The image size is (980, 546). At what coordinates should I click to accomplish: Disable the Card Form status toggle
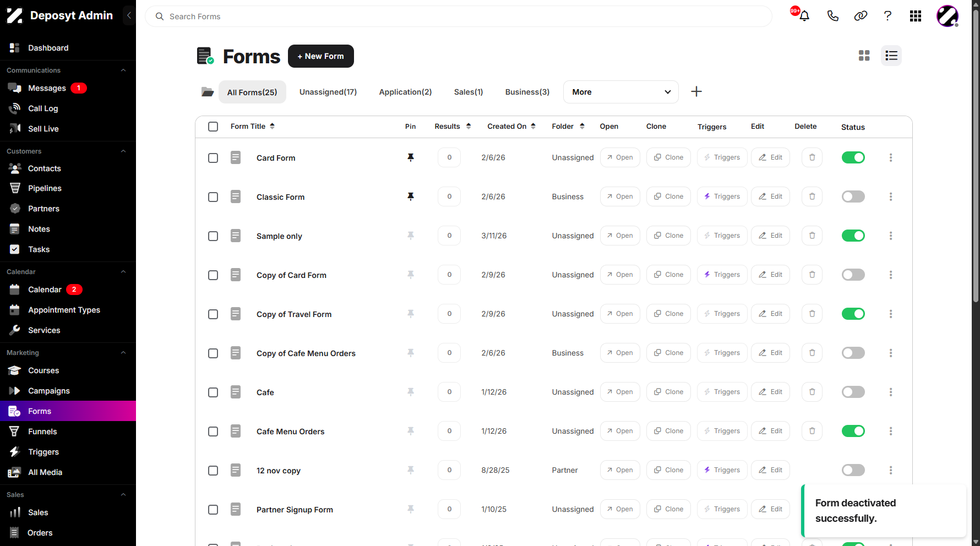[x=853, y=157]
